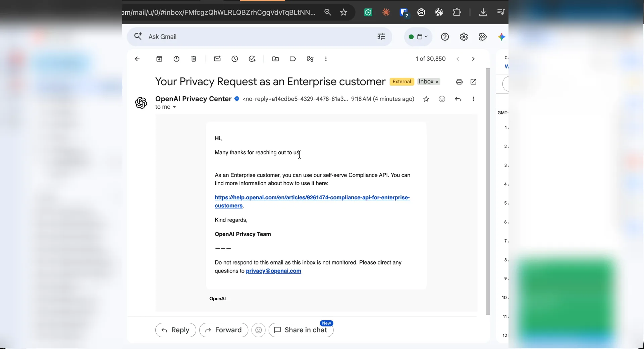Click the Ask Gmail sparkle search icon
Viewport: 644px width, 349px height.
click(138, 36)
